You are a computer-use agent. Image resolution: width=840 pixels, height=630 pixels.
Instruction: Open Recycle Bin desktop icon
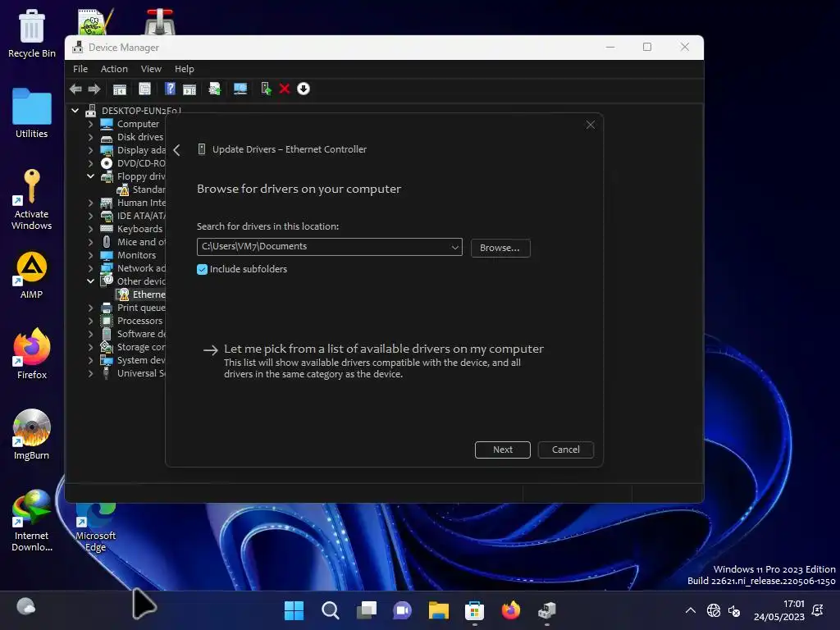pos(32,33)
